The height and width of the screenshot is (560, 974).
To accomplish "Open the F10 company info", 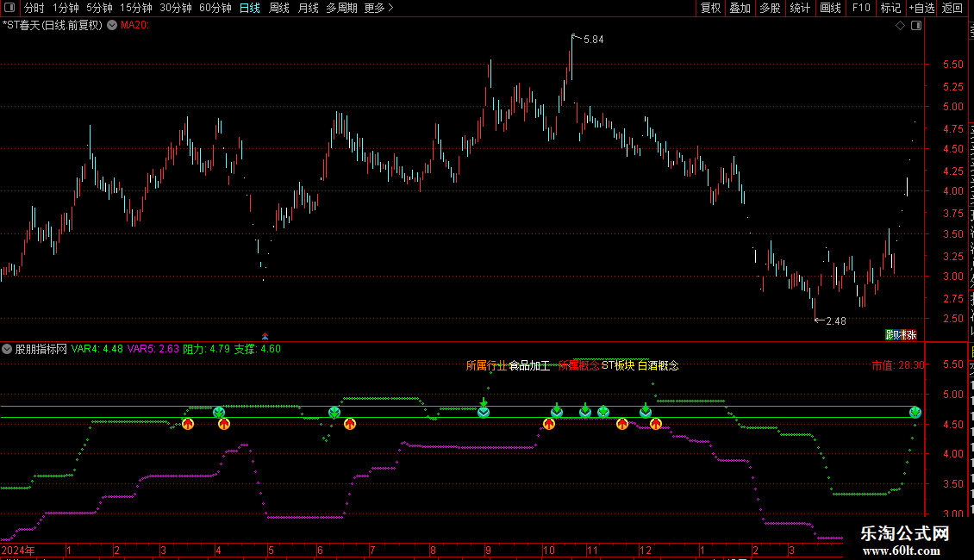I will tap(861, 8).
